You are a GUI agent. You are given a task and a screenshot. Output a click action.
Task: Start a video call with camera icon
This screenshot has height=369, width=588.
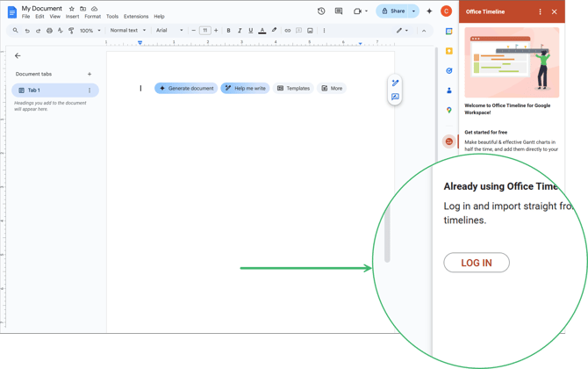(357, 11)
